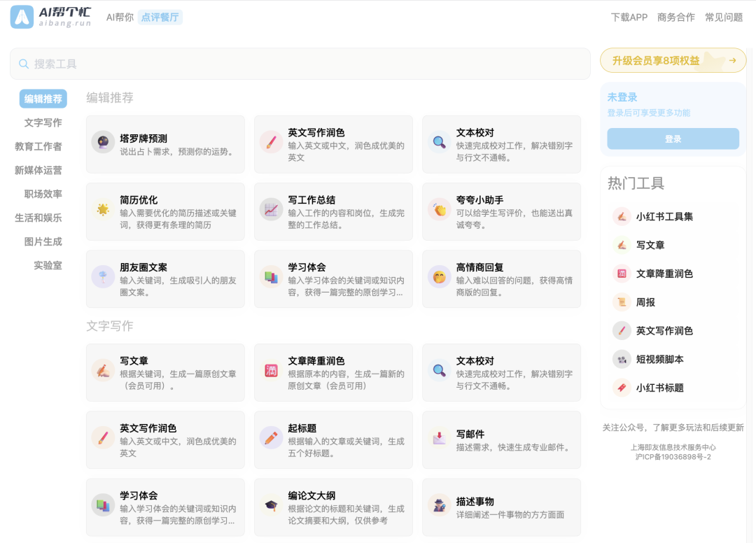
Task: Open the 朋友圈文案 card title
Action: tap(143, 267)
